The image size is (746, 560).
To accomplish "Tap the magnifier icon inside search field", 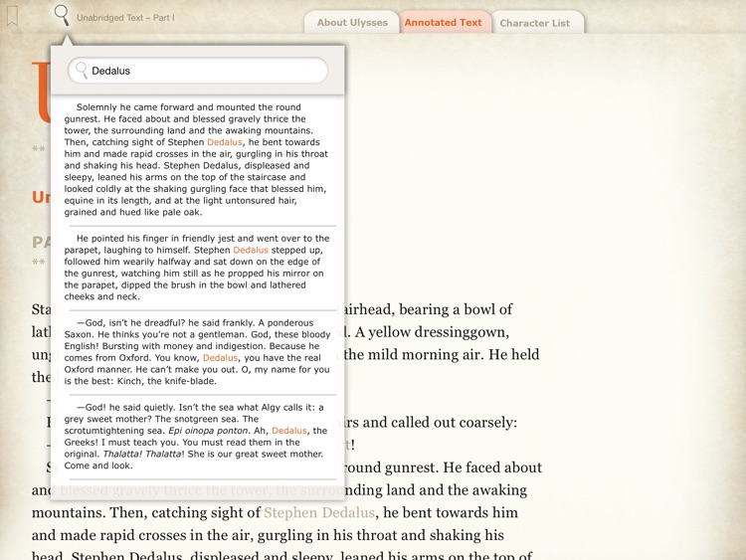I will (x=82, y=71).
